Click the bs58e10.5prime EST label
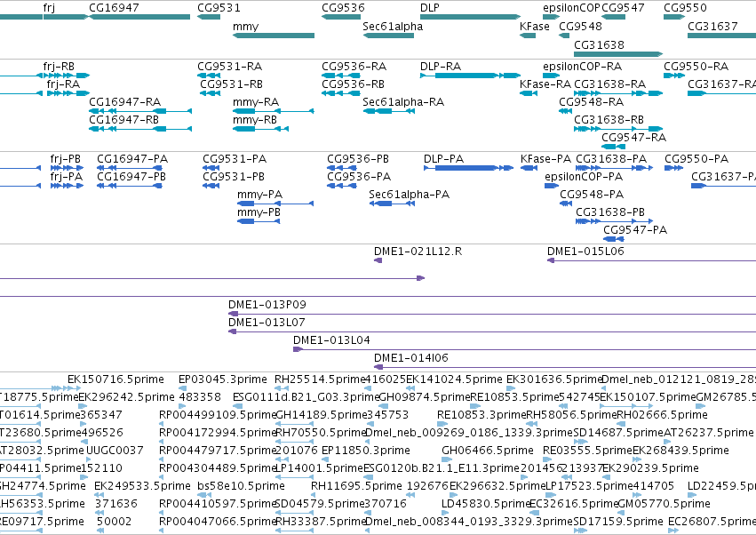The image size is (756, 535). [x=241, y=486]
